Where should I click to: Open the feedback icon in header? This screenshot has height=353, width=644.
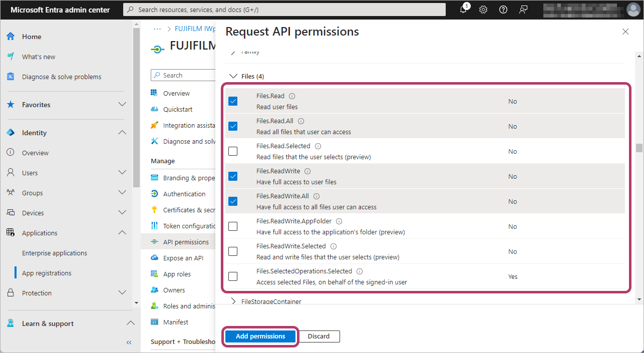coord(523,10)
